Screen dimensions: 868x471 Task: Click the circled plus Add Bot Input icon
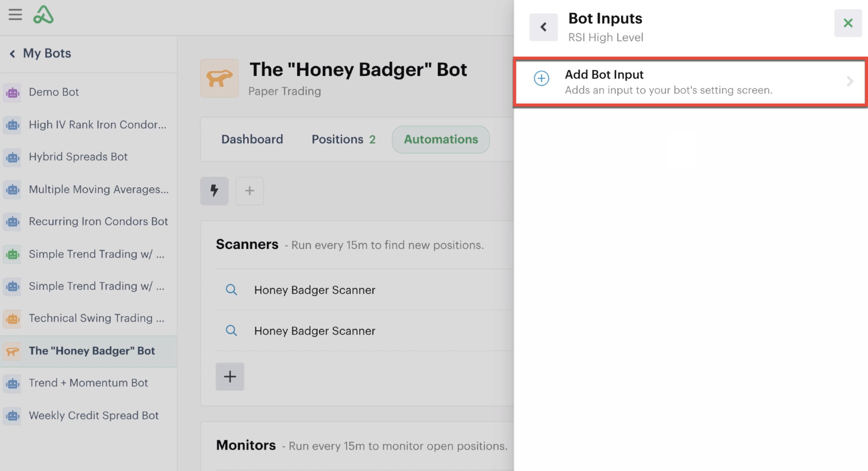click(x=541, y=78)
